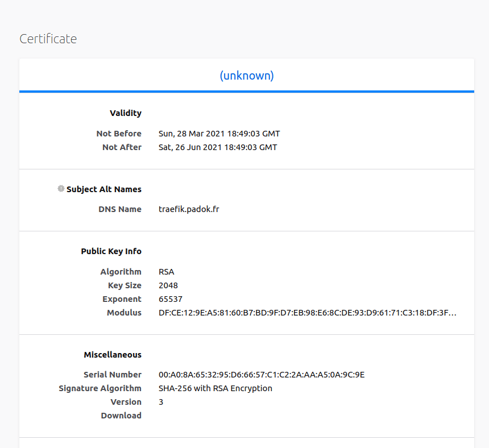The image size is (489, 448).
Task: Select SHA-256 with RSA Encryption value
Action: point(215,388)
